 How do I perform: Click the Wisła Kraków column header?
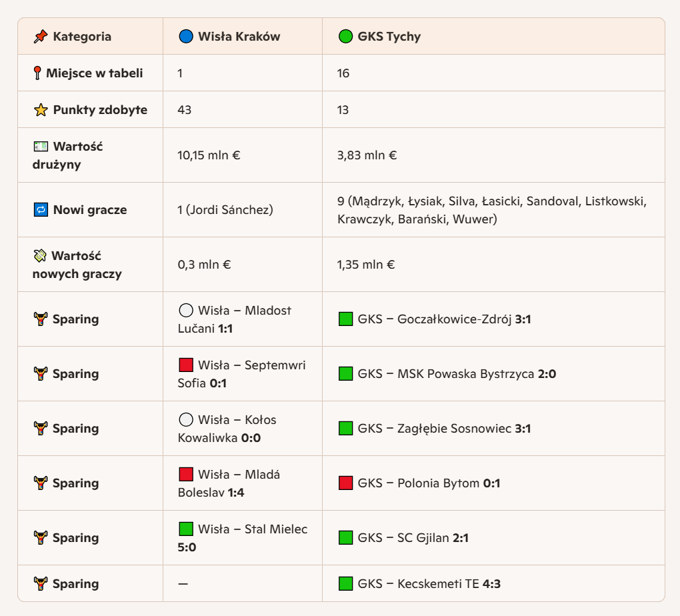239,37
